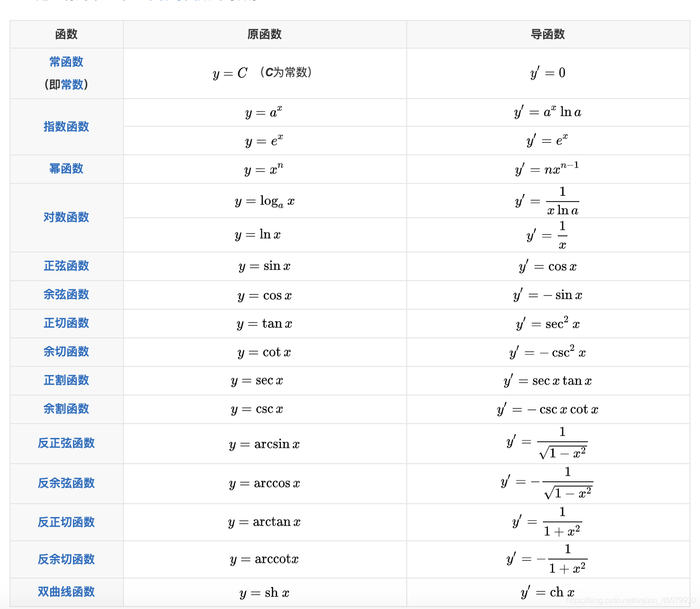Click the formula y = ln x
Viewport: 700px width, 609px height.
point(257,235)
